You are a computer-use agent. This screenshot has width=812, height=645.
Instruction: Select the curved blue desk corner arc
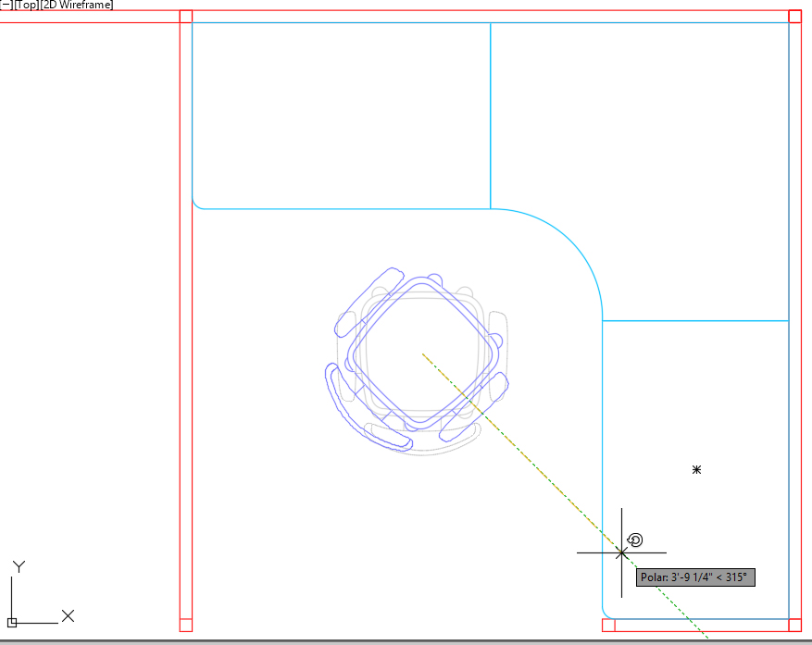[x=572, y=241]
